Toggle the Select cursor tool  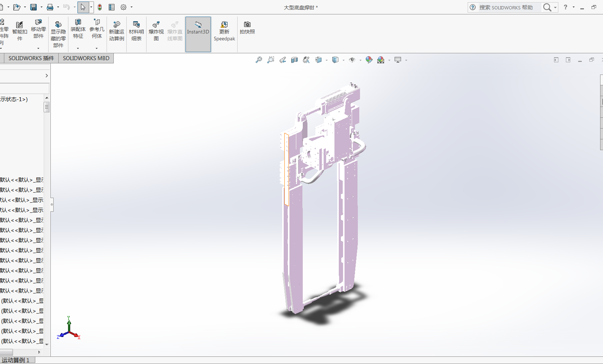(83, 7)
